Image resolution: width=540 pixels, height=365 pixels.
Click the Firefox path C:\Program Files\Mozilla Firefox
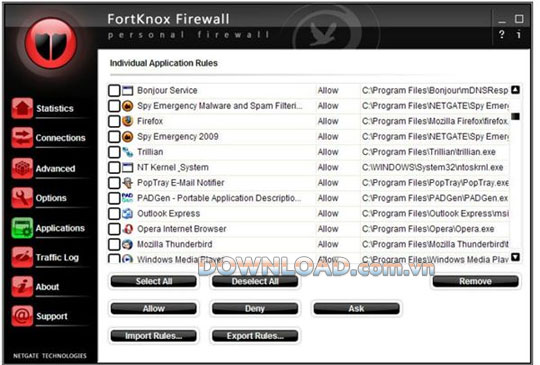click(x=435, y=121)
